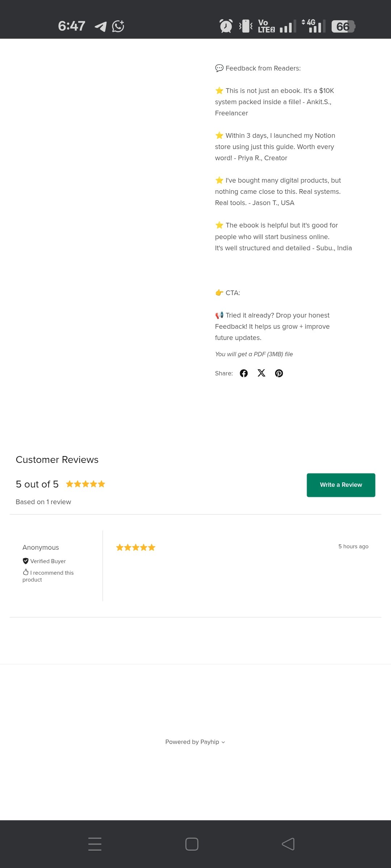Tap the WhatsApp status notification icon

[118, 26]
